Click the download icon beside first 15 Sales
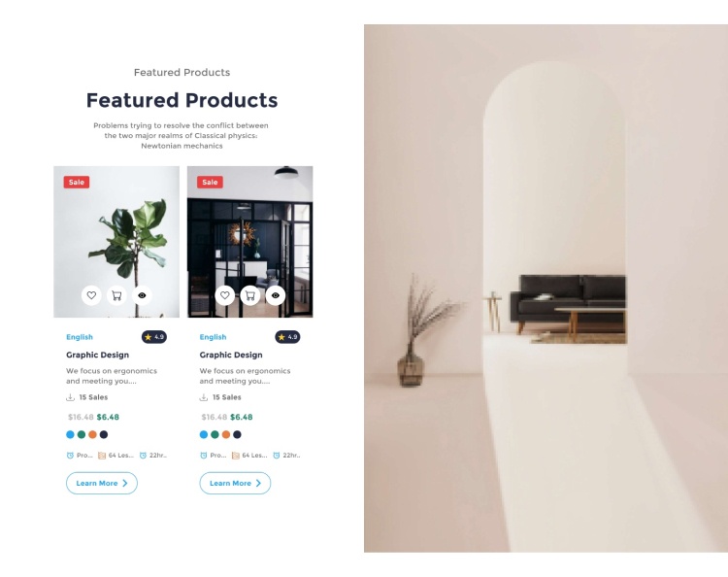The height and width of the screenshot is (577, 728). (70, 397)
